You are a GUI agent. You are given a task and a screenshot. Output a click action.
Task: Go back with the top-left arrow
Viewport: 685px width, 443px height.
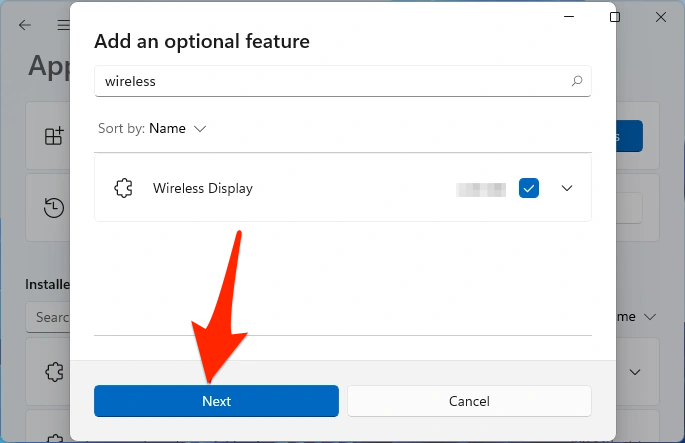click(25, 25)
